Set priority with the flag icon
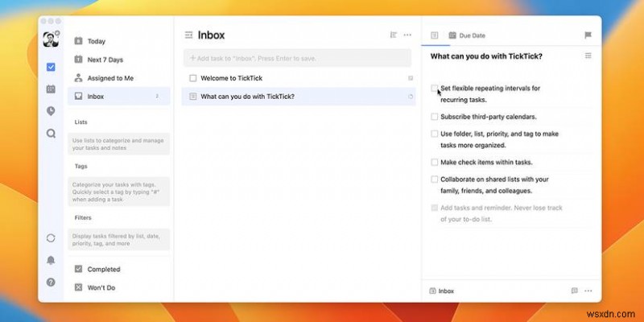This screenshot has height=322, width=644. 588,35
